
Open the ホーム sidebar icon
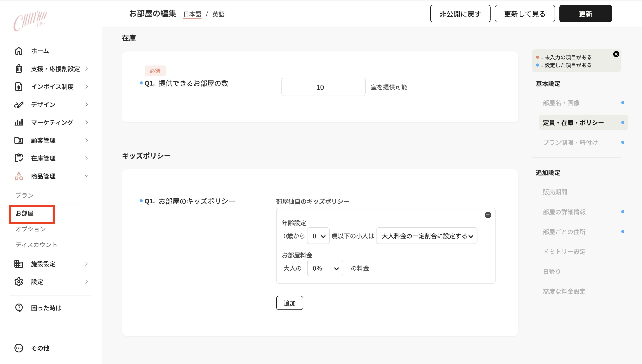pyautogui.click(x=19, y=51)
